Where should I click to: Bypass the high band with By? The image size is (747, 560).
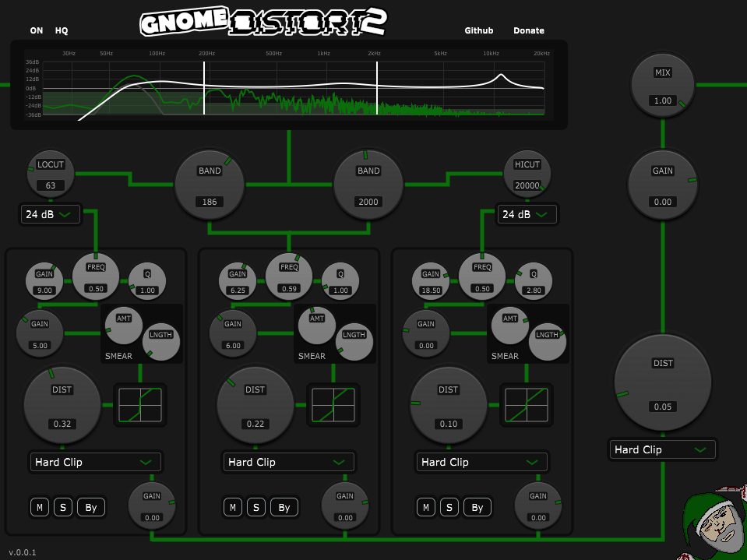tap(477, 507)
